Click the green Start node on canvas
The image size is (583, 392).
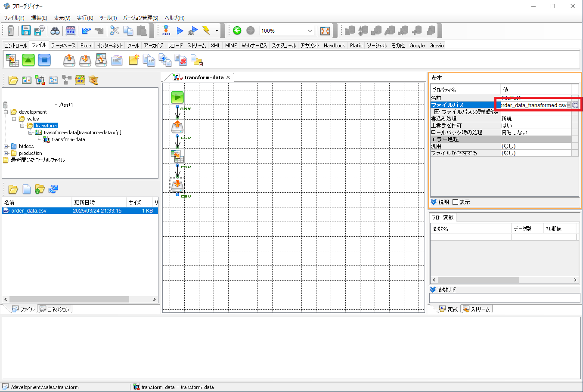point(177,97)
